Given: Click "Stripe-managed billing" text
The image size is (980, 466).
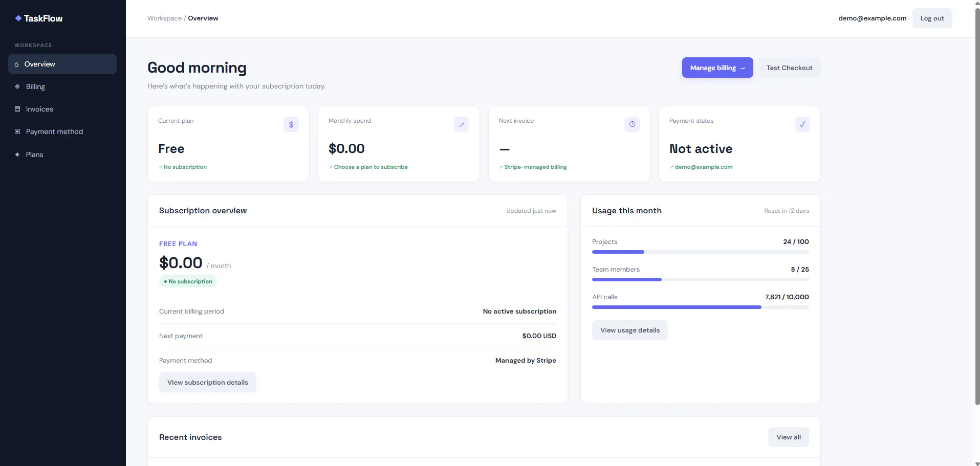Looking at the screenshot, I should click(x=535, y=167).
